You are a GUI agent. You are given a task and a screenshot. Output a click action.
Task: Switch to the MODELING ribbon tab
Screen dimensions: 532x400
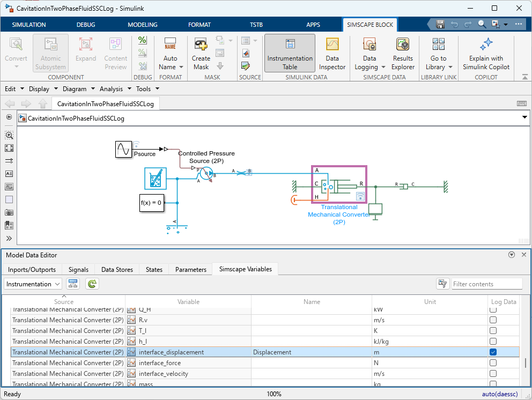(x=143, y=25)
